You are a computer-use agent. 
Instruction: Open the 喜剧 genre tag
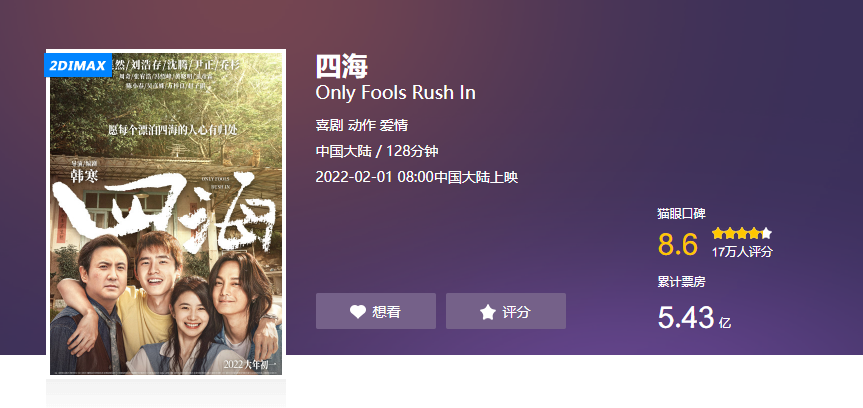click(x=329, y=125)
